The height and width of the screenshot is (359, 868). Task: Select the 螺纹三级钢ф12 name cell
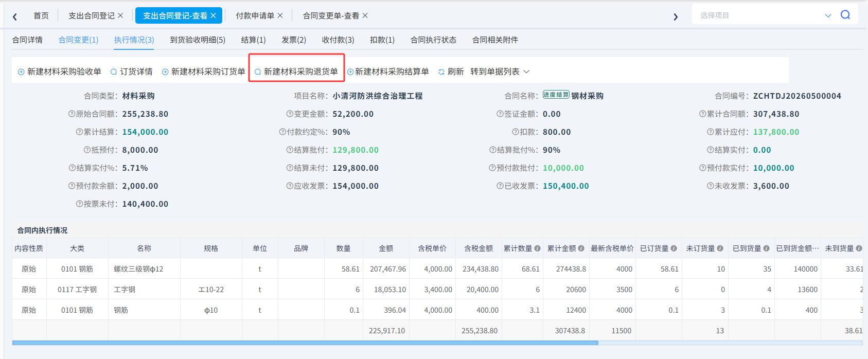[x=144, y=269]
